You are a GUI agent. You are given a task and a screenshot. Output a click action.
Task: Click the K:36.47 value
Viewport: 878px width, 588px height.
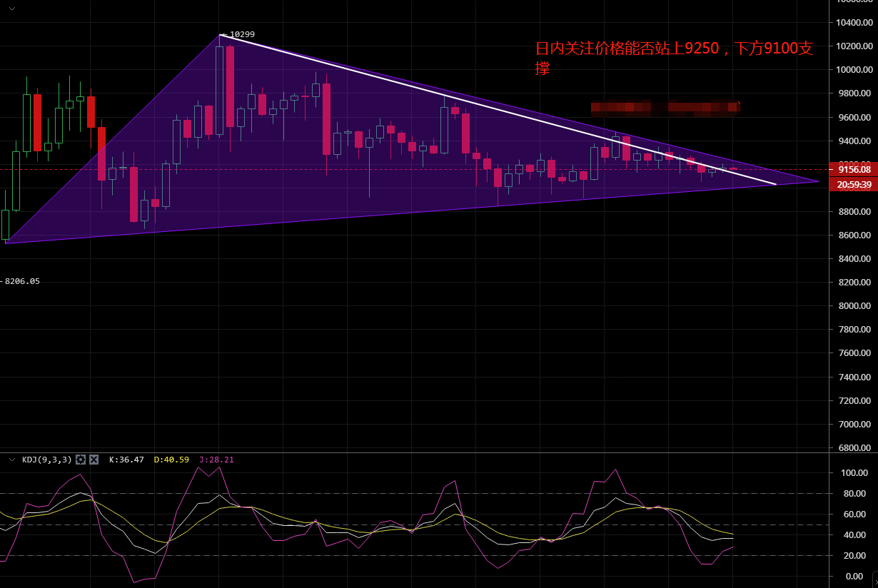126,460
